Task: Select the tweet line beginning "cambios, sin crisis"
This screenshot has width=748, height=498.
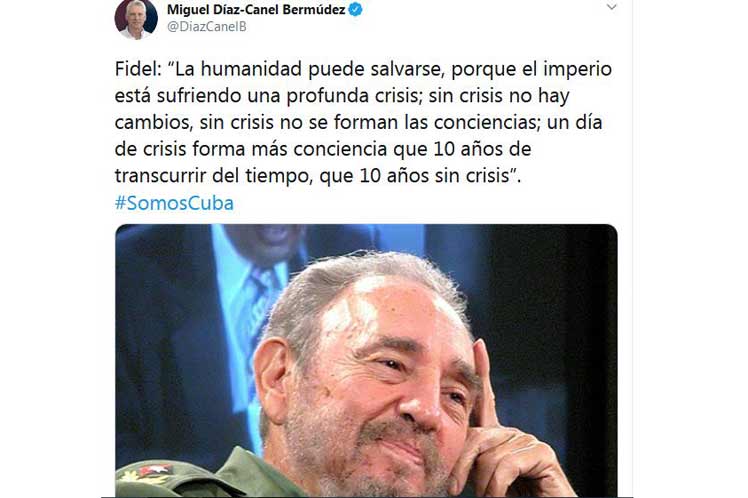Action: coord(358,123)
